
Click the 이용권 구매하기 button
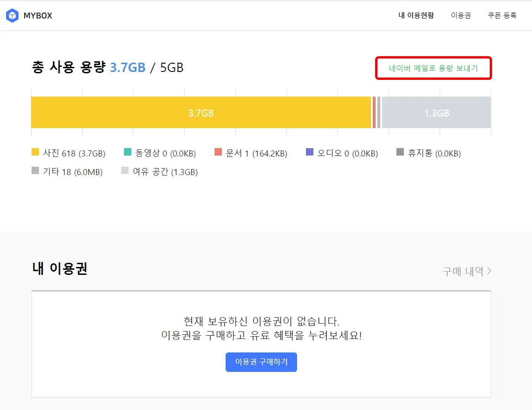(x=261, y=363)
